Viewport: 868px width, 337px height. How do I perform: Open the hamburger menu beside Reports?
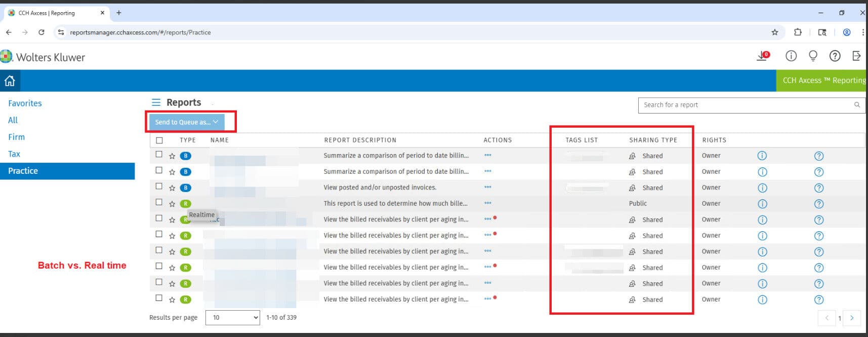click(156, 102)
